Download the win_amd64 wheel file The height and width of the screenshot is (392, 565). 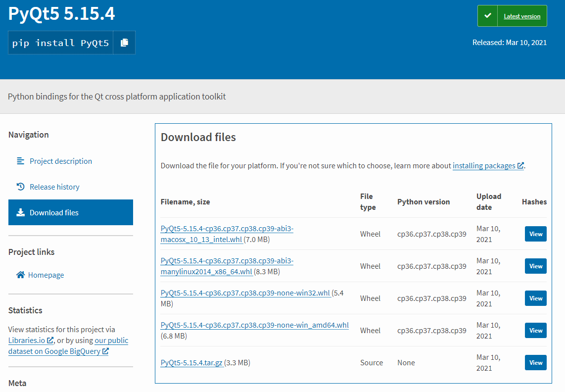pyautogui.click(x=255, y=325)
